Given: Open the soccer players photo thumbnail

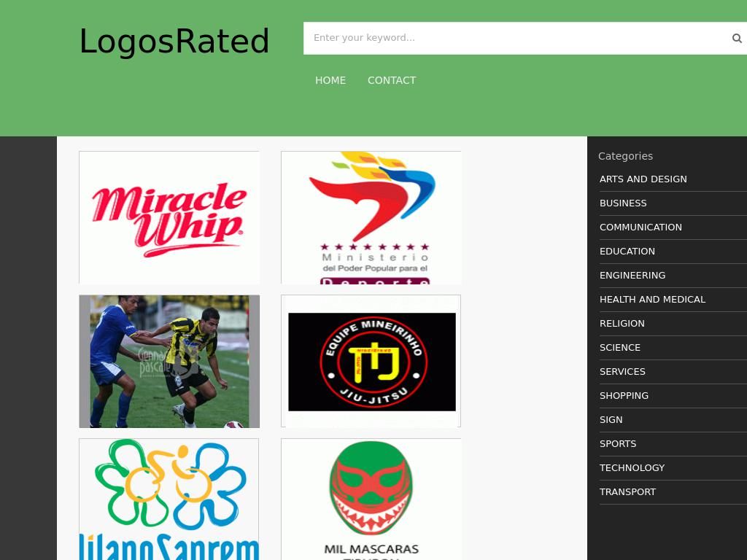Looking at the screenshot, I should (x=169, y=362).
